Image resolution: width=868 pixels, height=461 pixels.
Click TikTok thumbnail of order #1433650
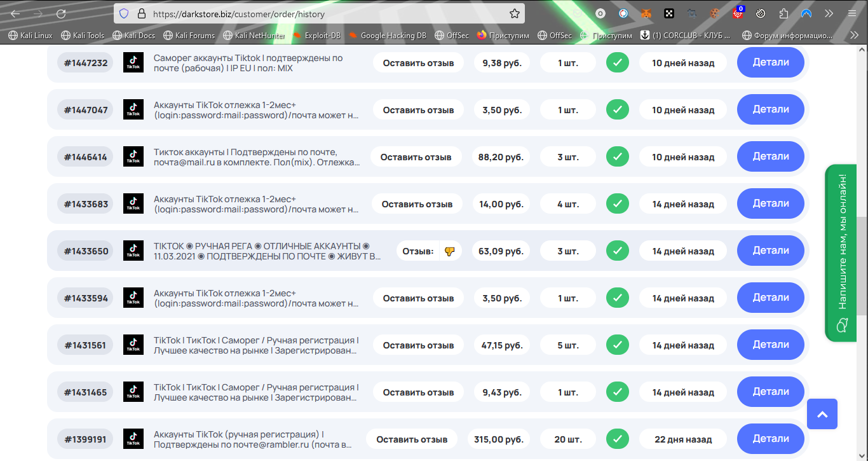pyautogui.click(x=133, y=251)
